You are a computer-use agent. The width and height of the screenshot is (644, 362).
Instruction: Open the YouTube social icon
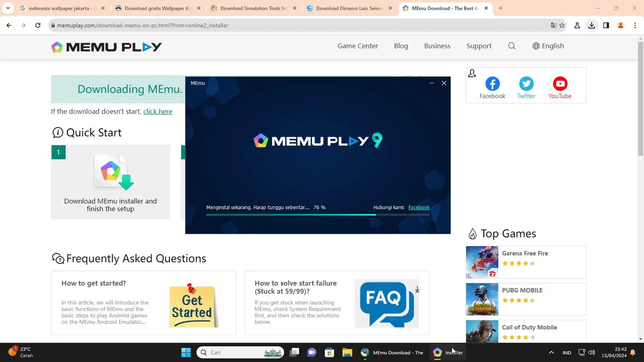560,88
